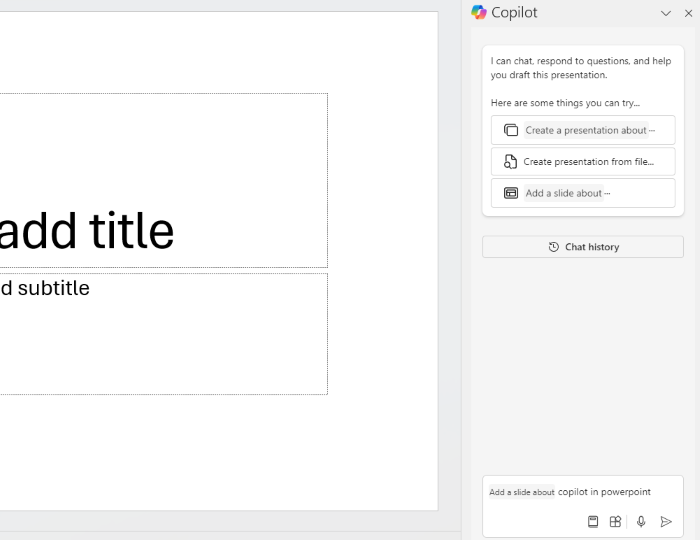The image size is (700, 540).
Task: Start voice input with the microphone icon
Action: click(x=641, y=521)
